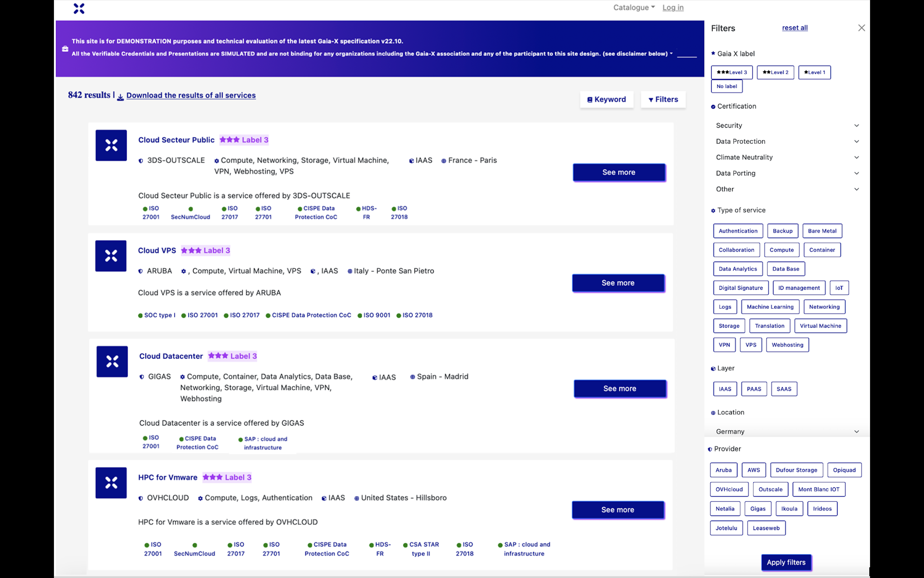Expand the Data Porting section
This screenshot has width=924, height=578.
click(787, 173)
